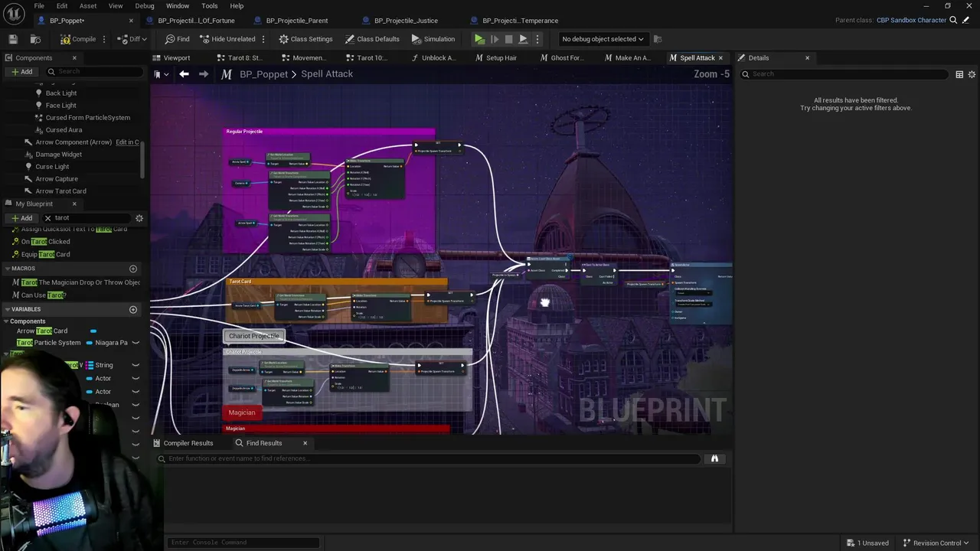Switch to BP_Projectile_Parent tab
Viewport: 980px width, 551px height.
point(297,21)
